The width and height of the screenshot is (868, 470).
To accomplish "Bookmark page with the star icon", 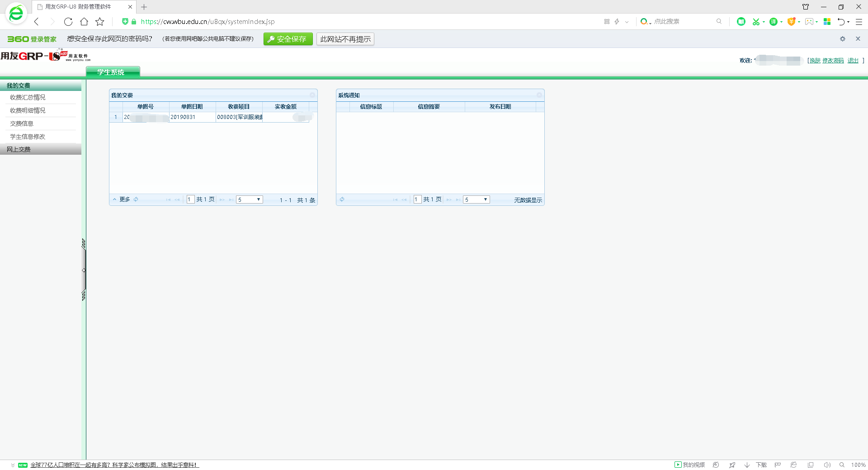I will pyautogui.click(x=100, y=22).
